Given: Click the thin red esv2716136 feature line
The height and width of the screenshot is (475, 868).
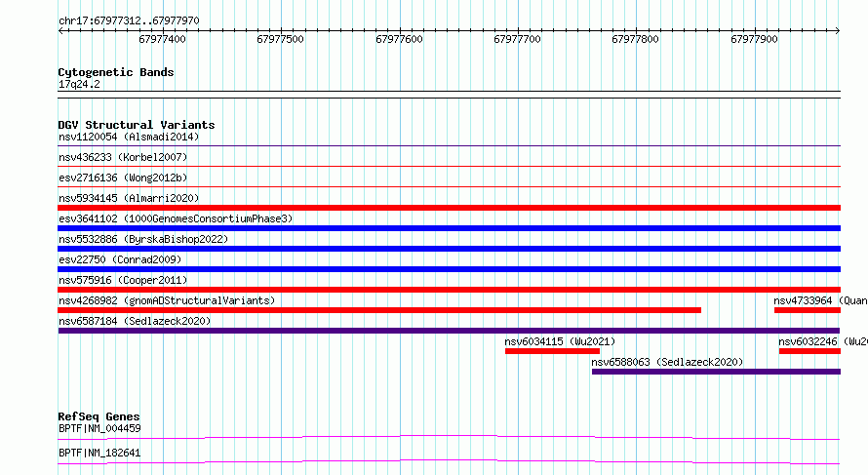Looking at the screenshot, I should coord(449,187).
